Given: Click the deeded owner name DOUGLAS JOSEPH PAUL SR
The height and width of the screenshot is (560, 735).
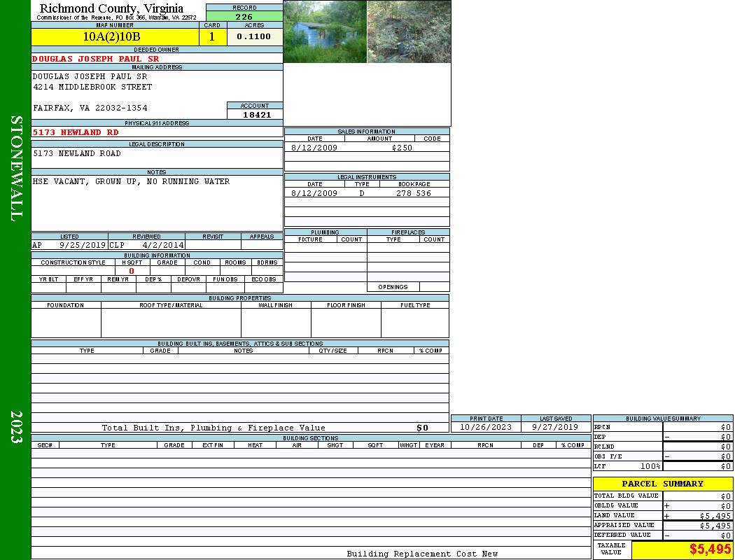Looking at the screenshot, I should [x=96, y=59].
